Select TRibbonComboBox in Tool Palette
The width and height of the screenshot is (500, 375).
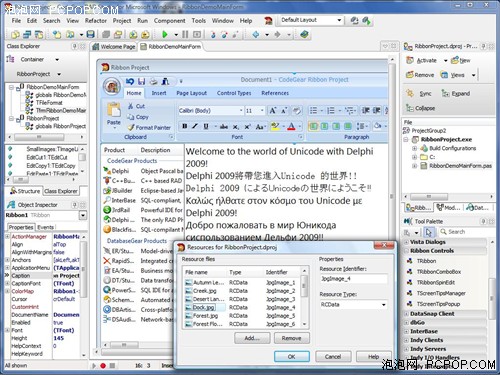point(439,272)
